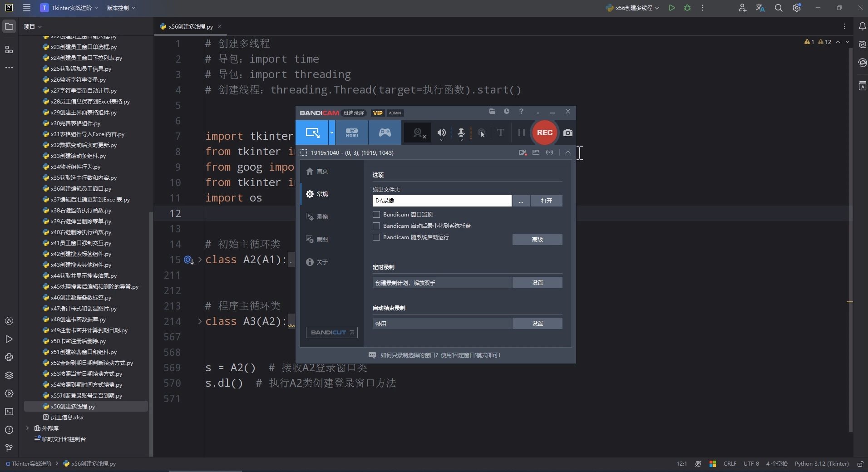Click the REC record icon in Bandicam

click(x=544, y=133)
